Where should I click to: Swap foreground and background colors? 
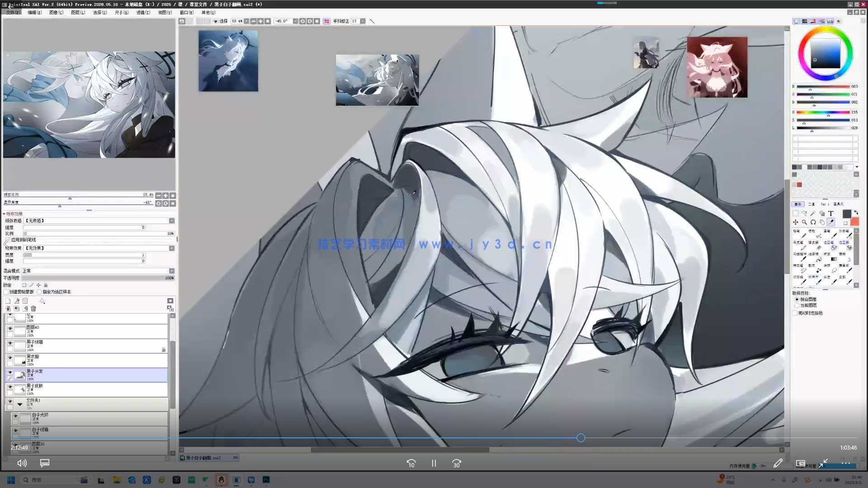click(856, 213)
